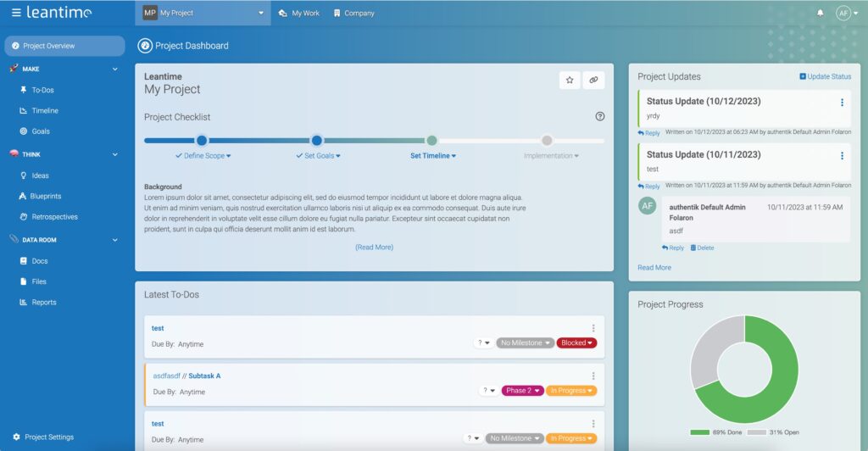Go to Timeline in the sidebar
868x451 pixels.
pyautogui.click(x=45, y=111)
